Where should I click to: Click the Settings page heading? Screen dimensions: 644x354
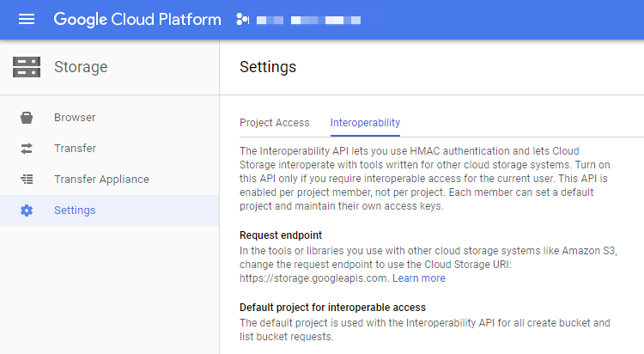point(268,67)
